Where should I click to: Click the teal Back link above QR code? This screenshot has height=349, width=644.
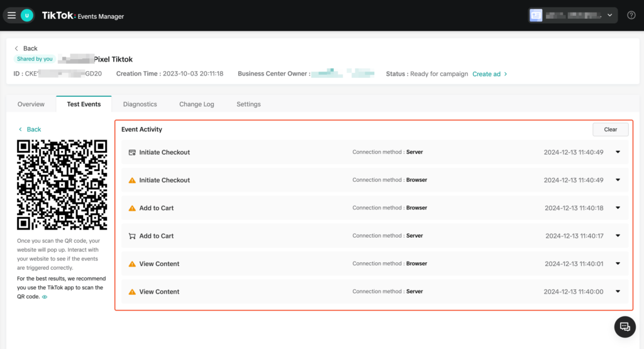30,130
